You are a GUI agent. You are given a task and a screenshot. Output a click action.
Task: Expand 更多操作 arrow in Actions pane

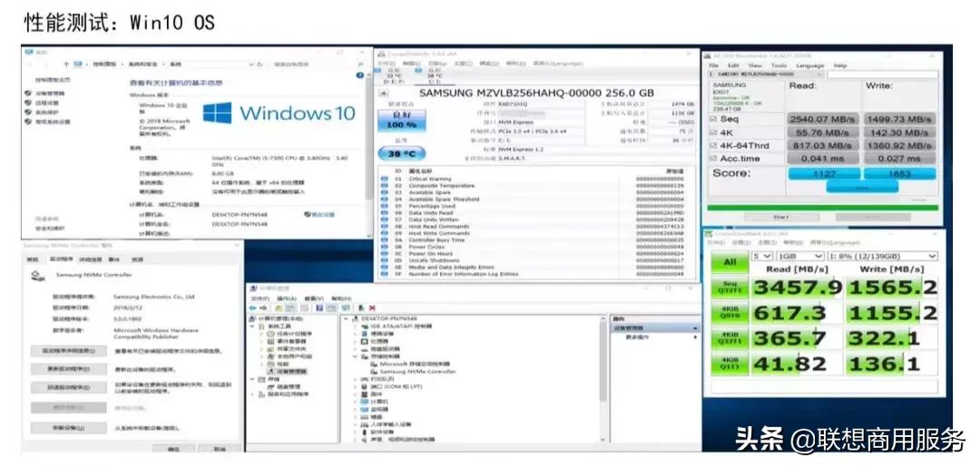tap(696, 337)
